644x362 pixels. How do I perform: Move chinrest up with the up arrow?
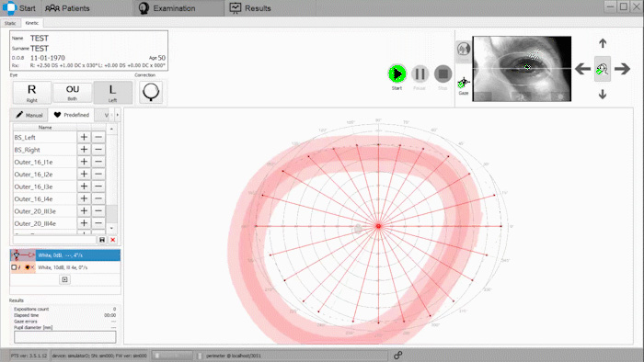[x=603, y=43]
